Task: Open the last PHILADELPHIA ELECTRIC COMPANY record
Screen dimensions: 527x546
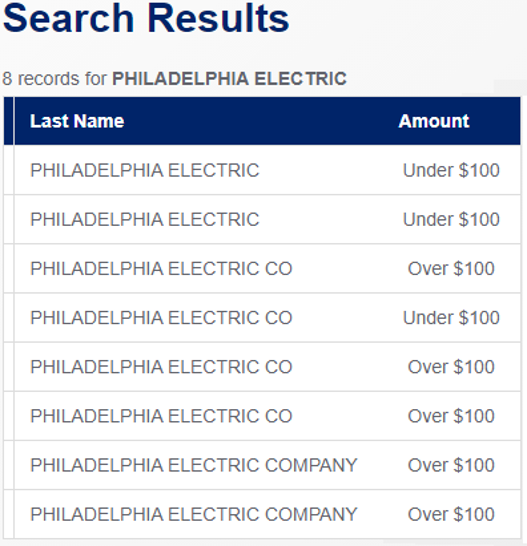Action: coord(194,514)
